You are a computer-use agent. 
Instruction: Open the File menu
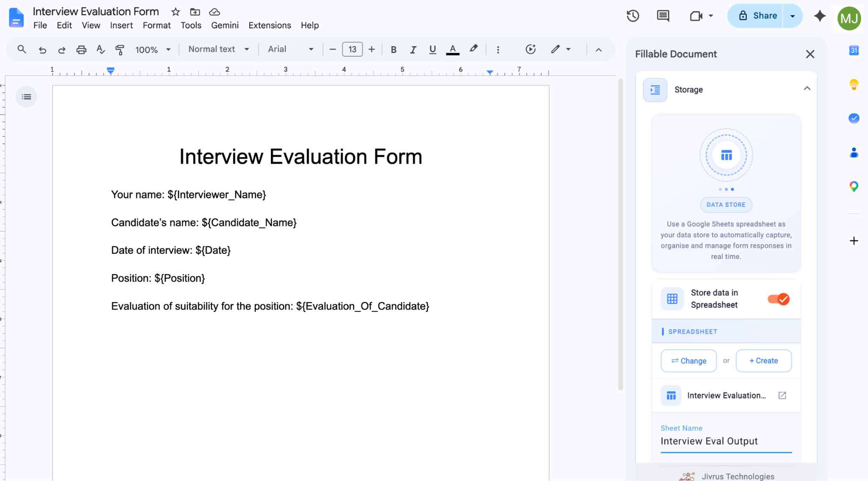point(40,25)
